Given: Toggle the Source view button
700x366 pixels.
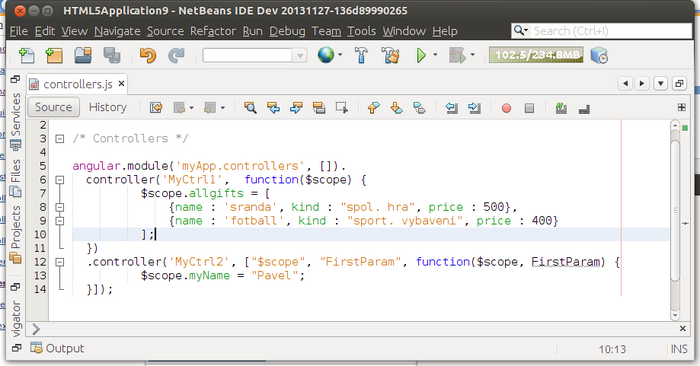Looking at the screenshot, I should tap(54, 107).
